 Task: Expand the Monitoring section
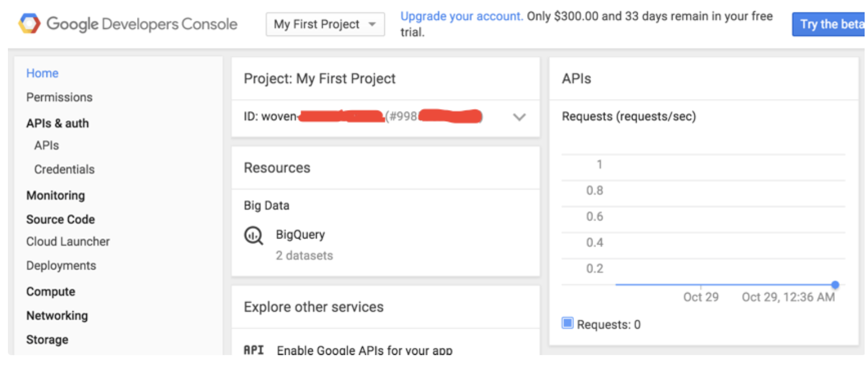click(x=55, y=196)
